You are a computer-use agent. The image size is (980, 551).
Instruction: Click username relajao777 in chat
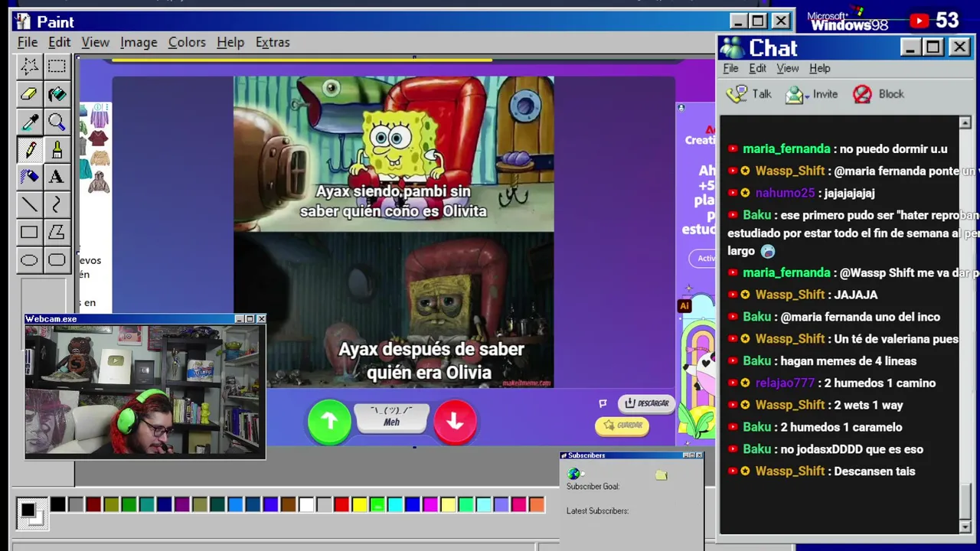pos(785,383)
